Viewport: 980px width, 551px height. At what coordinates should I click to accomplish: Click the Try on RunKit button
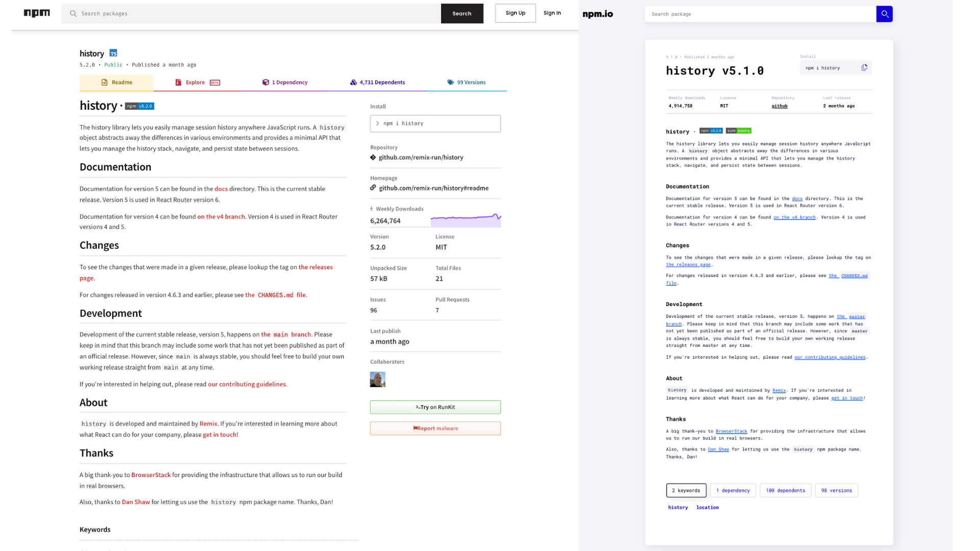pyautogui.click(x=435, y=407)
